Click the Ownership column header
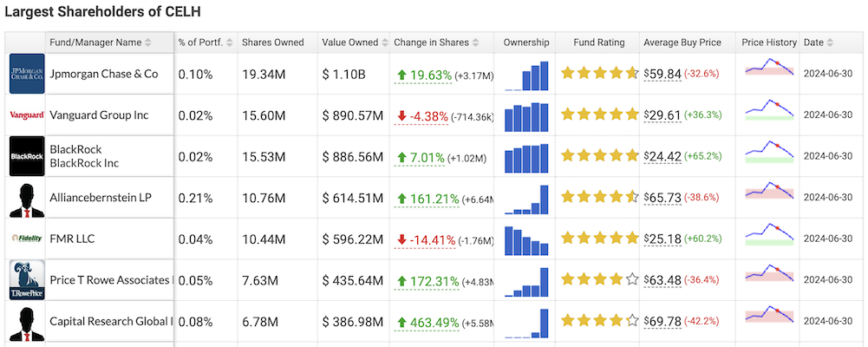 [x=525, y=43]
